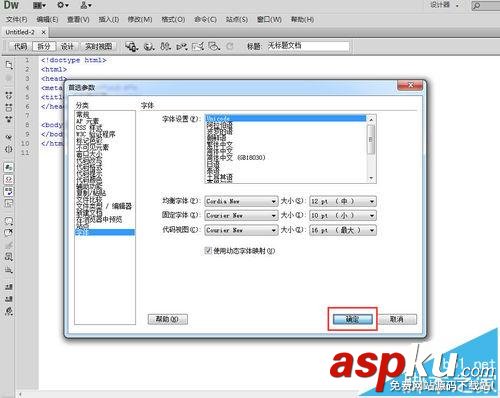Click the outdent code icon
Viewport: 500px width, 398px height.
pos(9,299)
